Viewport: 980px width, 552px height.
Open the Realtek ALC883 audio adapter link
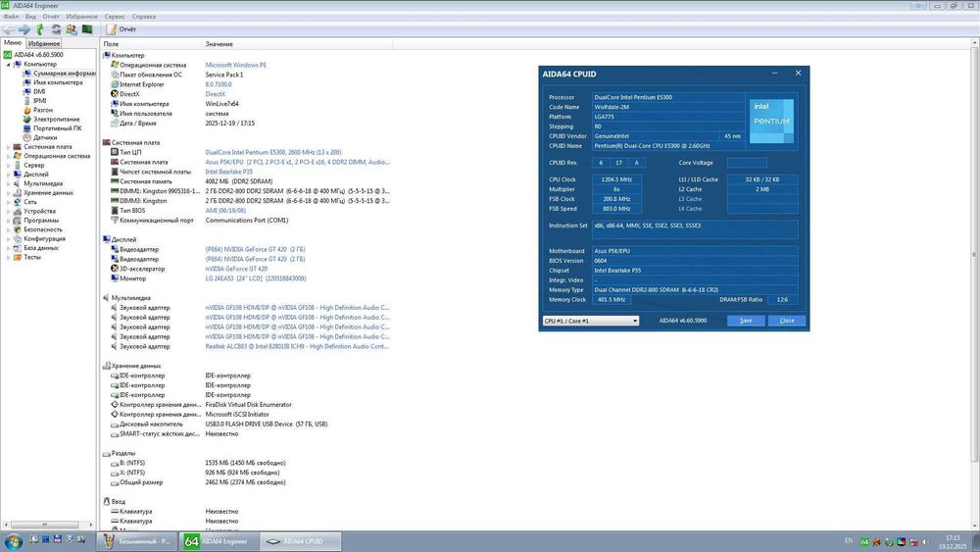tap(297, 346)
